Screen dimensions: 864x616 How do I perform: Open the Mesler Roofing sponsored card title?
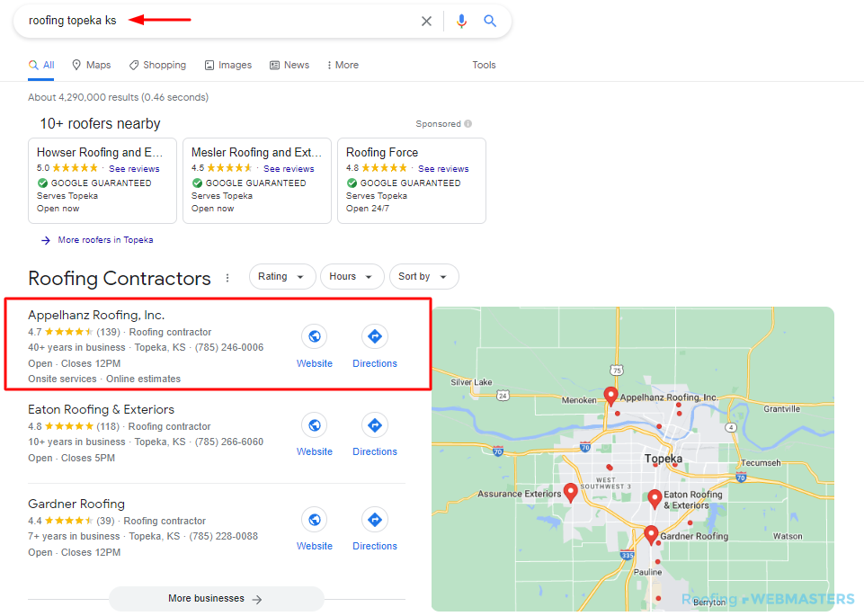pos(256,152)
